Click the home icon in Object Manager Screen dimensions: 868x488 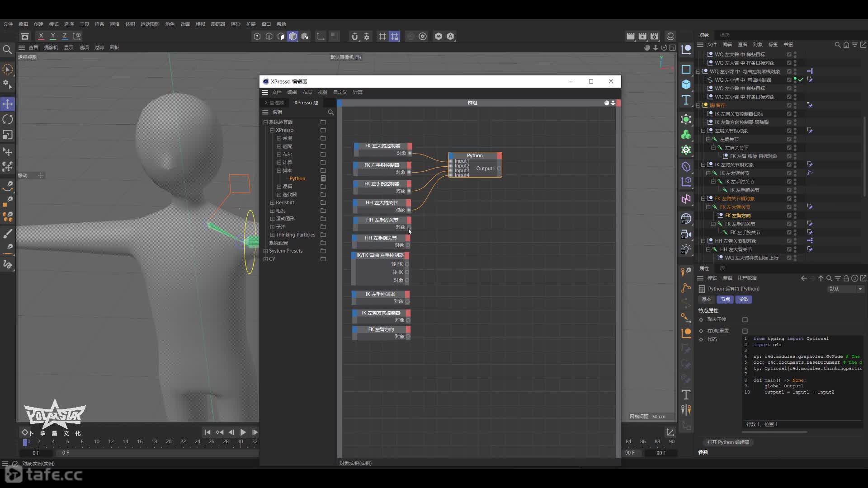tap(846, 45)
